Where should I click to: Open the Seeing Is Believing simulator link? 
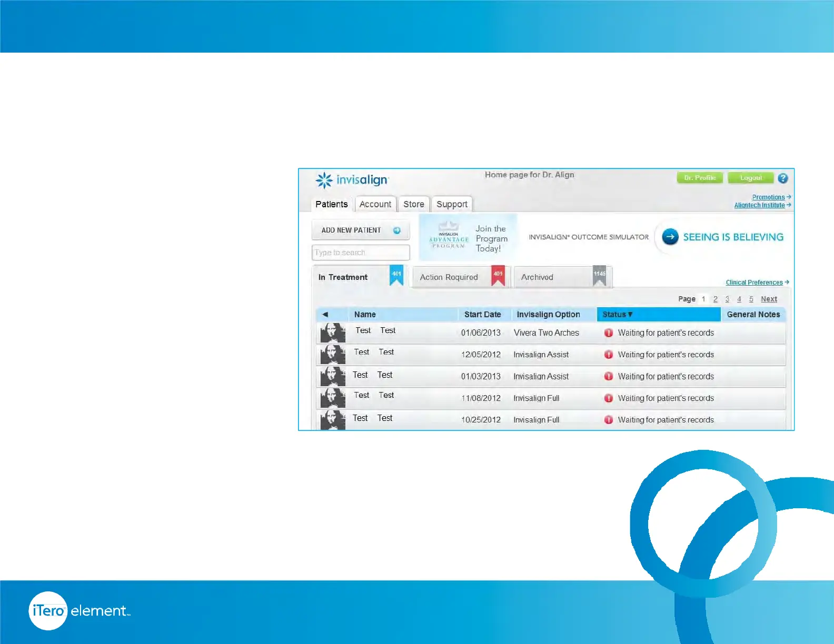coord(733,237)
